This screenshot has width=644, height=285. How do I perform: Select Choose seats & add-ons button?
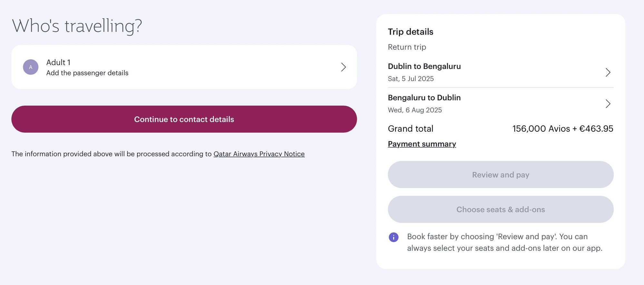click(500, 209)
